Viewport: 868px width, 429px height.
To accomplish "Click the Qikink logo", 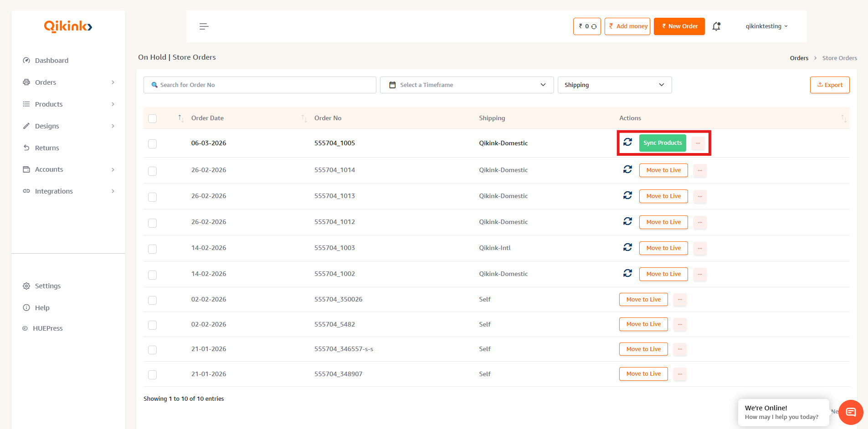I will [x=67, y=26].
